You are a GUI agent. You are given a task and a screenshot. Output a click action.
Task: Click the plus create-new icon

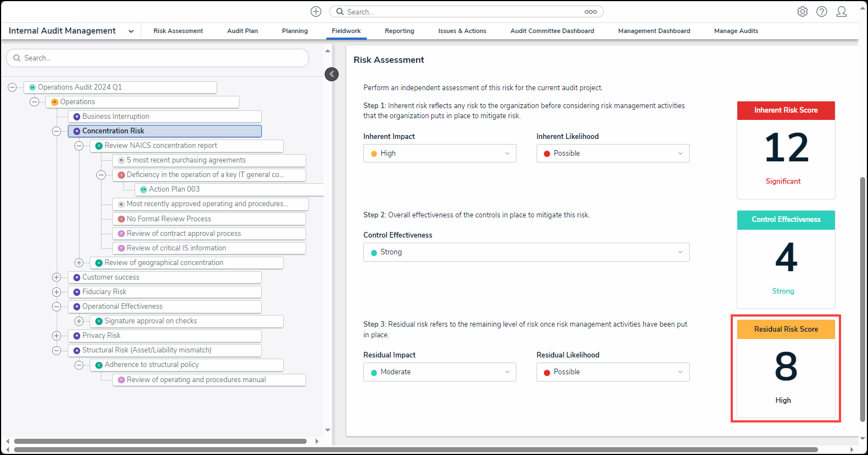coord(316,12)
